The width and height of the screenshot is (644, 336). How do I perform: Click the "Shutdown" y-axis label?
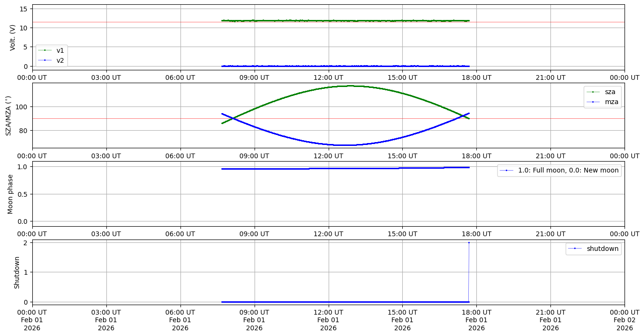tap(17, 272)
